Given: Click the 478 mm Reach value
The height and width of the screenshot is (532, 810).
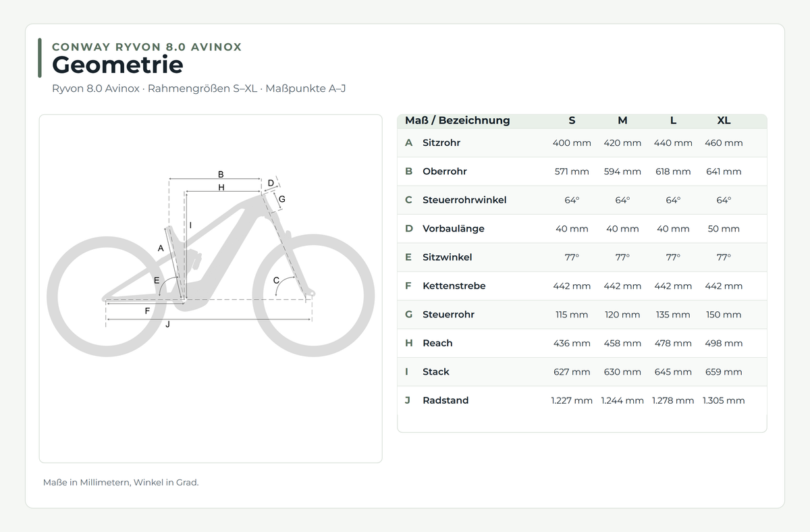Looking at the screenshot, I should (x=673, y=343).
